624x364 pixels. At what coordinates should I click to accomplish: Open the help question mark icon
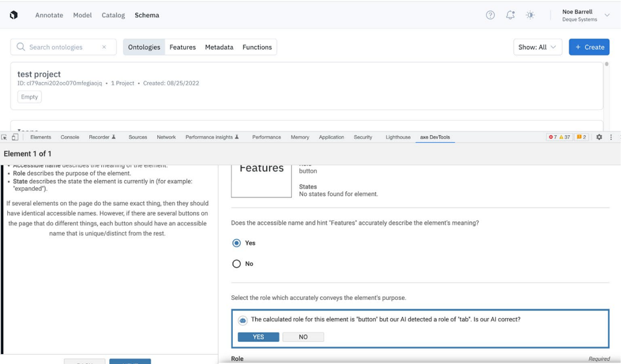pos(490,15)
